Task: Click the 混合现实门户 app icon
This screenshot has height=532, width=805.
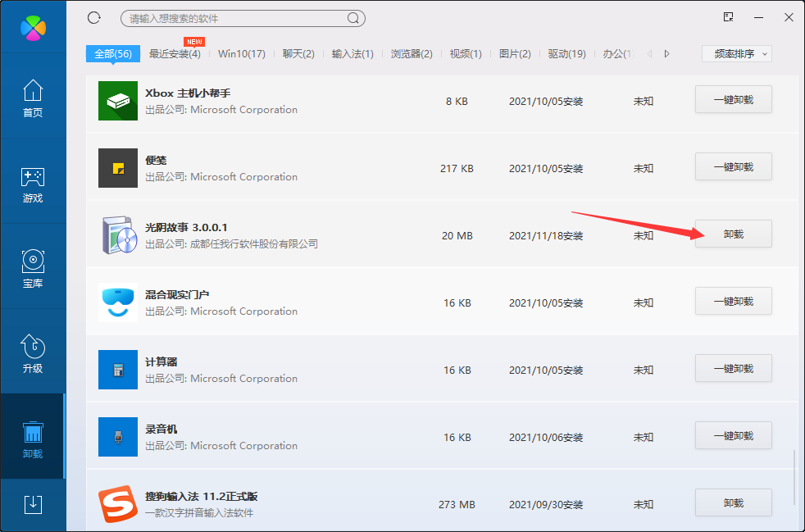Action: 118,302
